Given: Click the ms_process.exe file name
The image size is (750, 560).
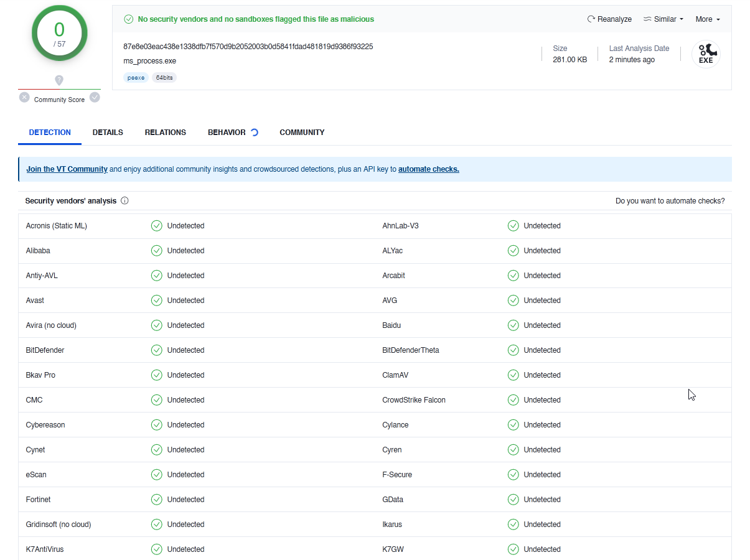Looking at the screenshot, I should 150,61.
